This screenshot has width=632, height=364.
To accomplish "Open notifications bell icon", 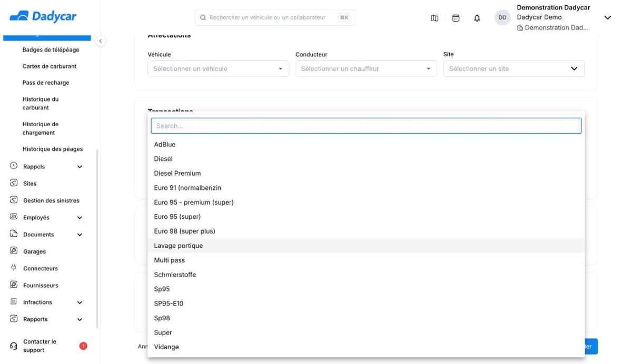I will pyautogui.click(x=477, y=18).
